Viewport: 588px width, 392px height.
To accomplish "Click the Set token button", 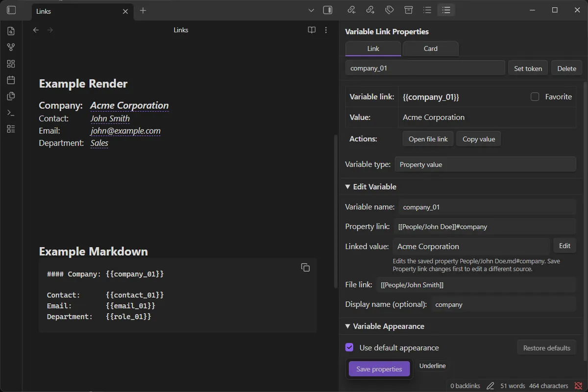I will [x=528, y=68].
